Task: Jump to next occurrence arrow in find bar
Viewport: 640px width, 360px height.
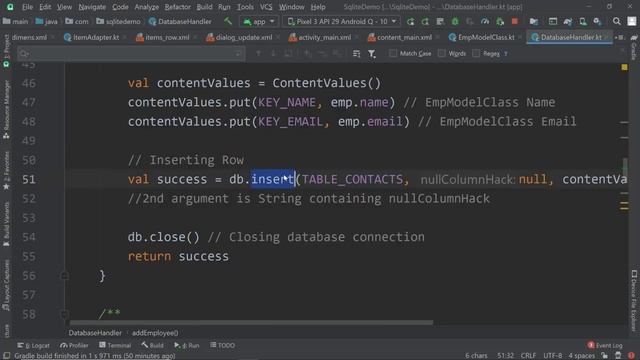Action: coord(273,53)
